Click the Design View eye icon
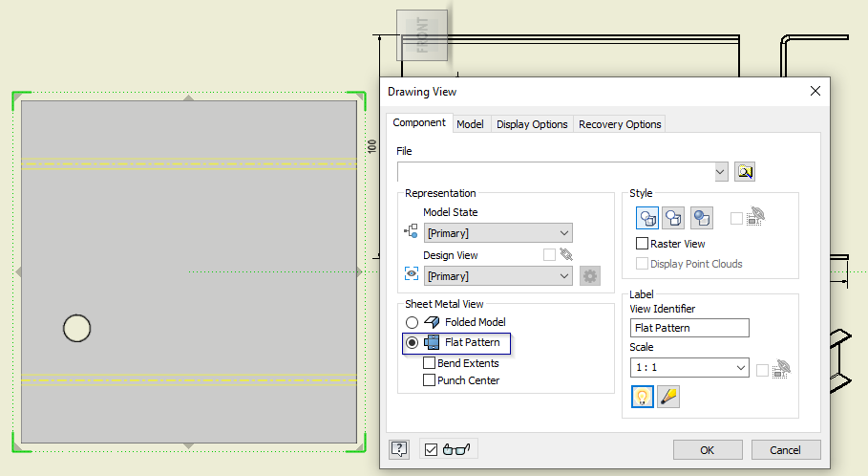The height and width of the screenshot is (476, 868). 412,273
